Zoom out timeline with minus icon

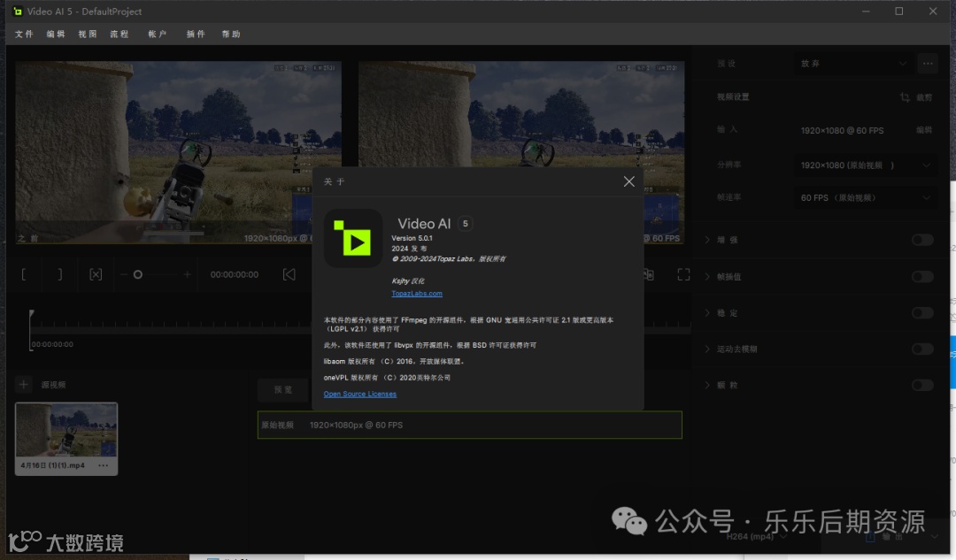124,275
